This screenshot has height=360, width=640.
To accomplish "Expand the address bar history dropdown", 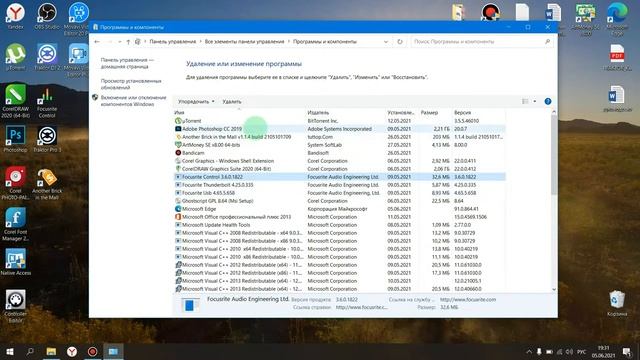I will 386,42.
